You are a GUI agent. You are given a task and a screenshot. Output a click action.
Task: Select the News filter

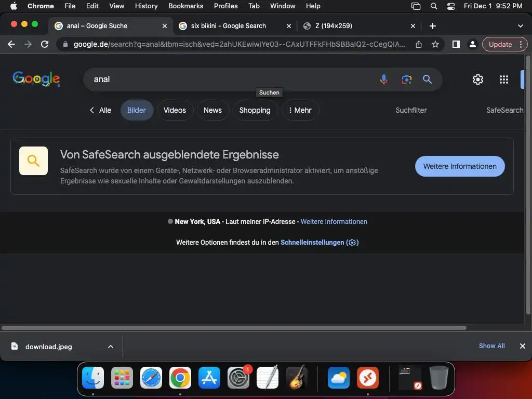pyautogui.click(x=212, y=110)
